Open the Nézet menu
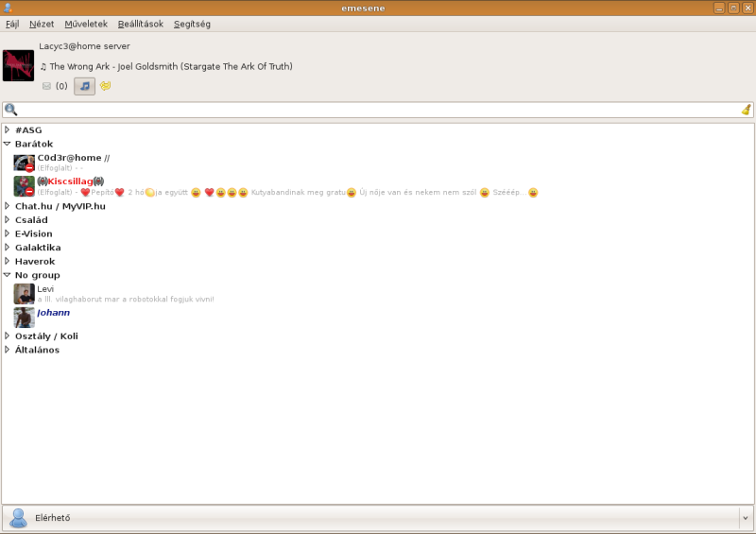This screenshot has height=534, width=756. [x=42, y=25]
